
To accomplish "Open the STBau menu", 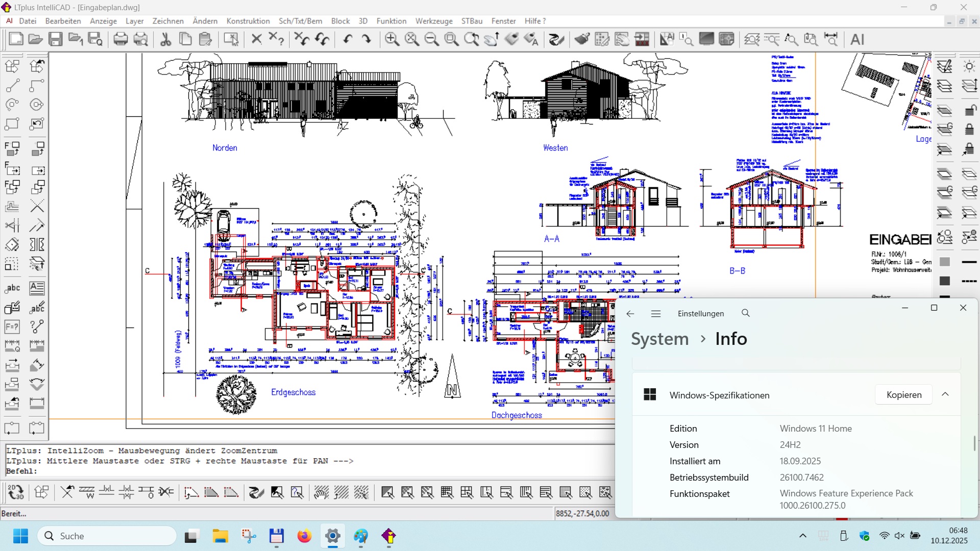I will pyautogui.click(x=472, y=21).
